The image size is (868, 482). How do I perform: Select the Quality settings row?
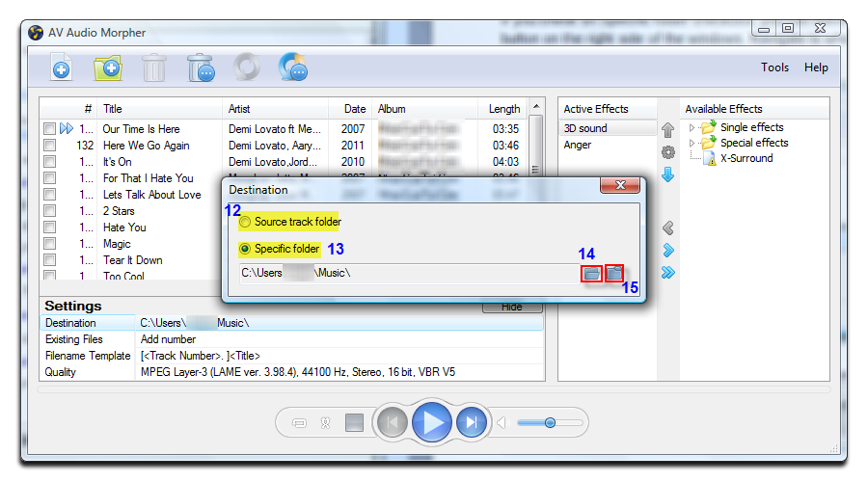292,372
